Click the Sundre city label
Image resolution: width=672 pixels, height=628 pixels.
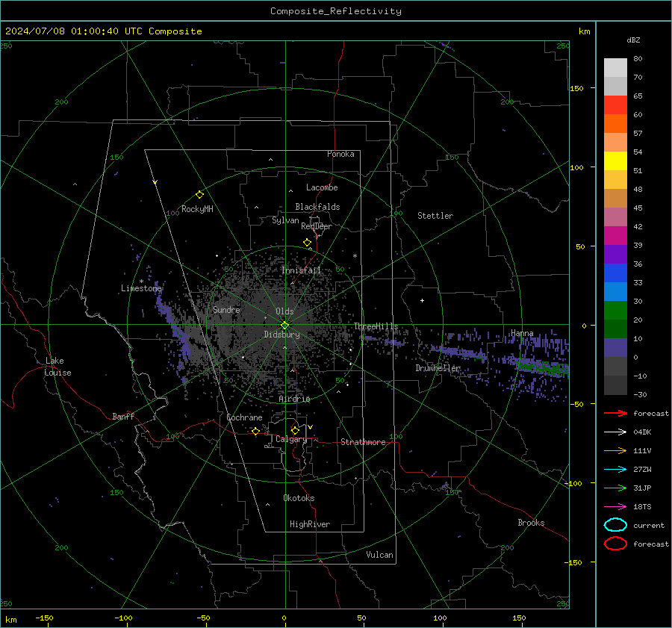(226, 309)
